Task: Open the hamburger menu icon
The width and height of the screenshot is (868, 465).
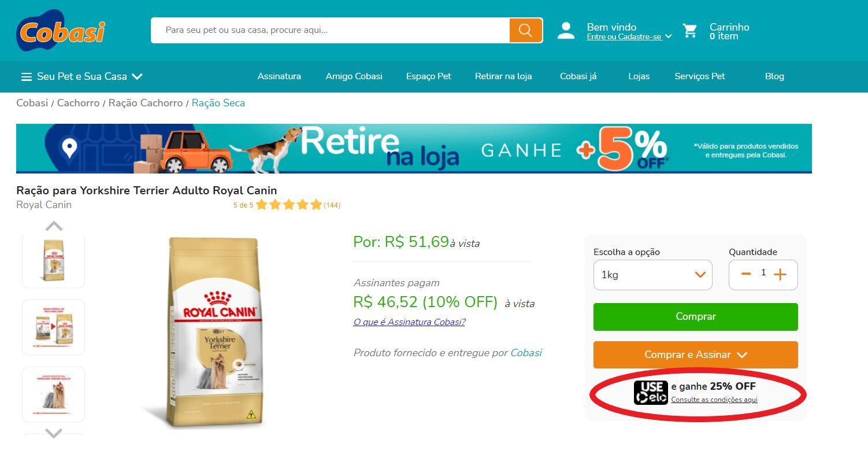Action: tap(27, 76)
